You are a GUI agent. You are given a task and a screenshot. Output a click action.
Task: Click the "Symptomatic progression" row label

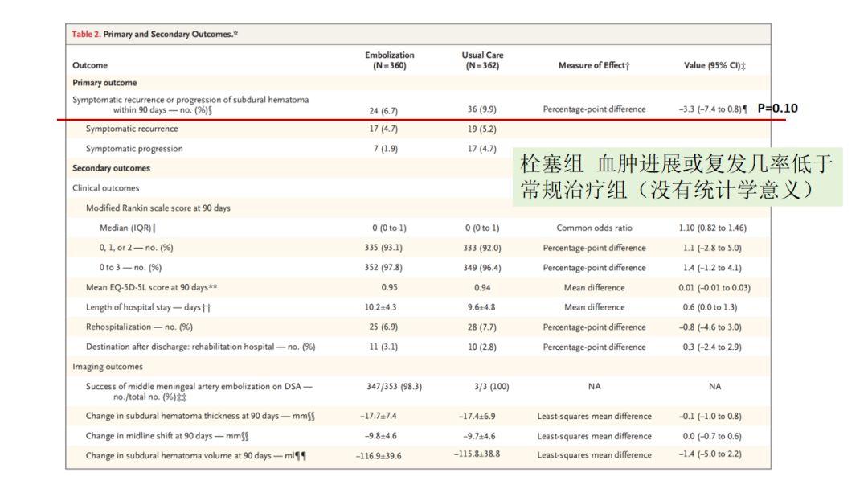point(134,149)
